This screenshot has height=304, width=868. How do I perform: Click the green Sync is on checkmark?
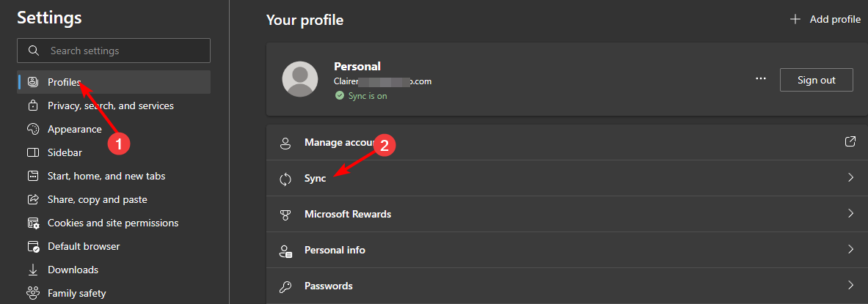339,96
